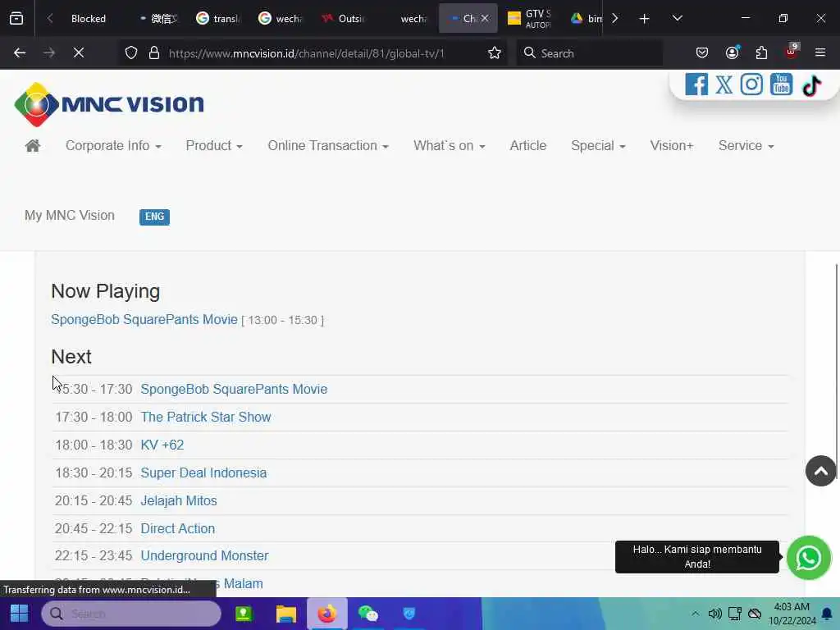Open the notifications bell in taskbar
The image size is (840, 630).
[x=827, y=614]
